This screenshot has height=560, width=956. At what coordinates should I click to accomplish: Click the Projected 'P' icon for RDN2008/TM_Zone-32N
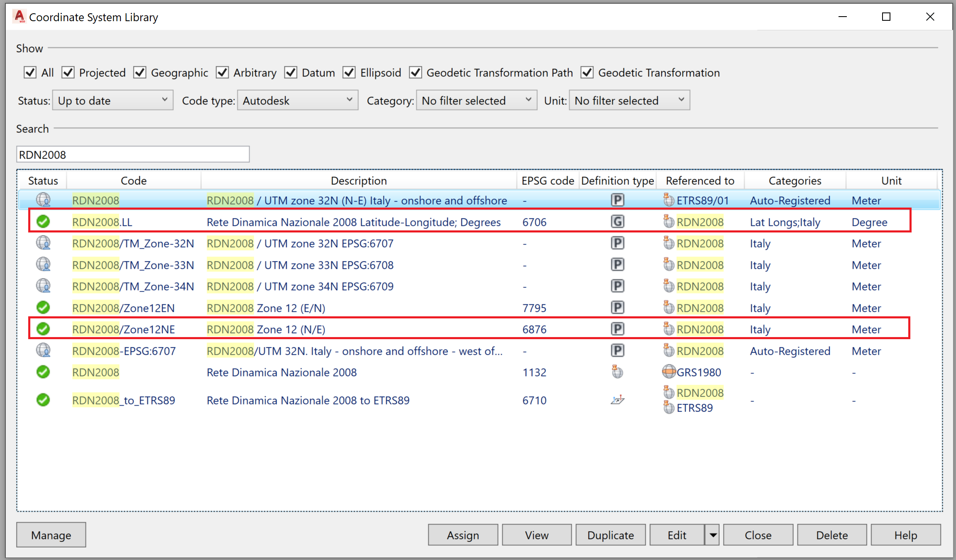pos(617,243)
